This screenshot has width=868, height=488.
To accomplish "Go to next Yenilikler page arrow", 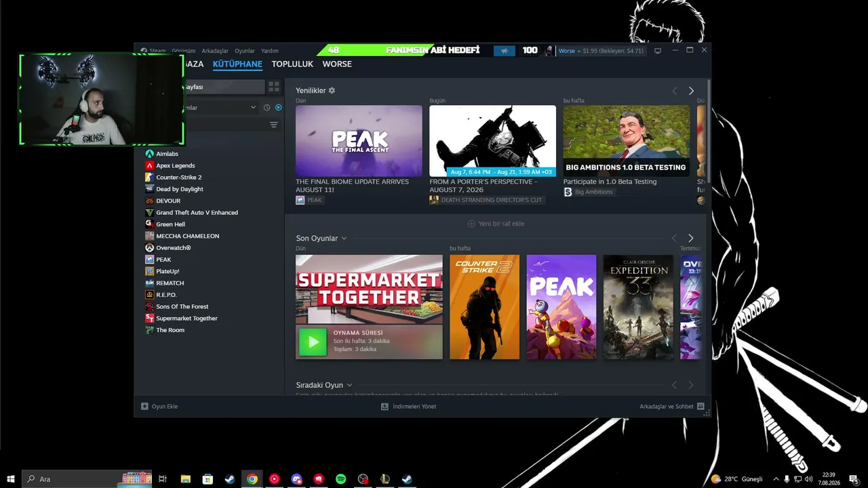I will (691, 91).
